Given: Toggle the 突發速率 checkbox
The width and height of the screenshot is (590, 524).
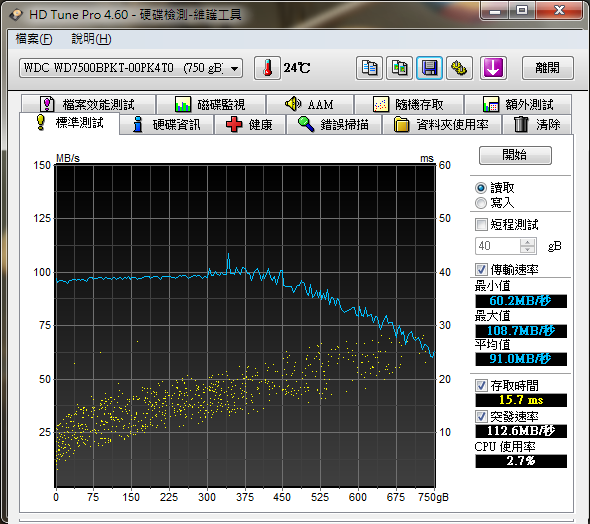Looking at the screenshot, I should point(481,416).
